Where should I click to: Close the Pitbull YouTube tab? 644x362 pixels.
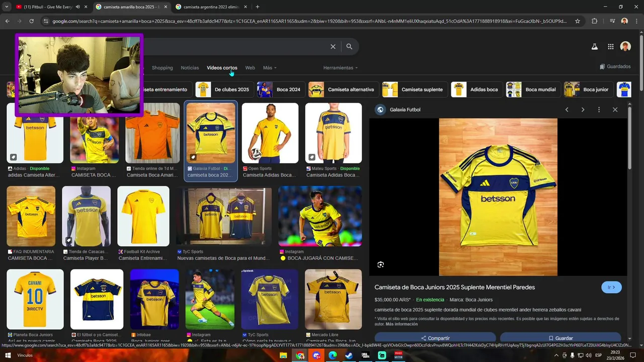pyautogui.click(x=86, y=7)
